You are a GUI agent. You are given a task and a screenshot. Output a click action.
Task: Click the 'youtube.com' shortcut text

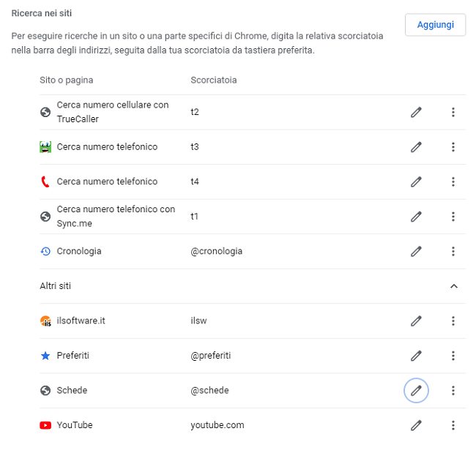[x=217, y=425]
